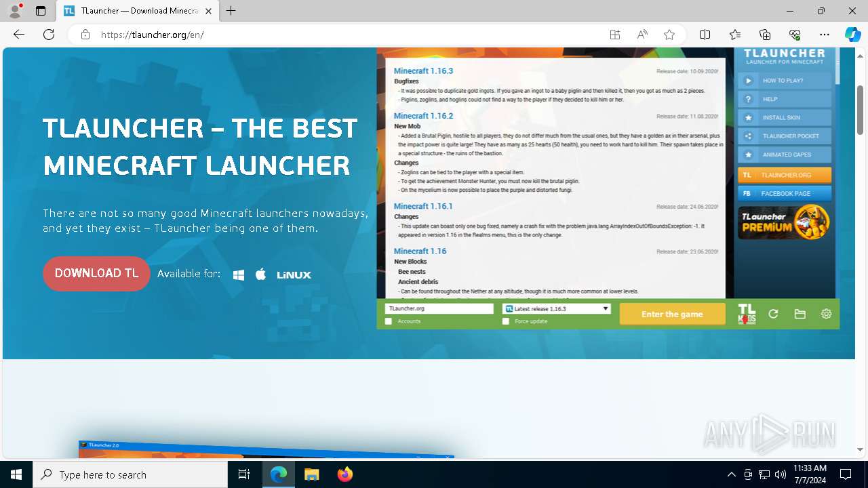Viewport: 868px width, 488px height.
Task: Select the TLauncher browser tab
Action: click(x=137, y=12)
